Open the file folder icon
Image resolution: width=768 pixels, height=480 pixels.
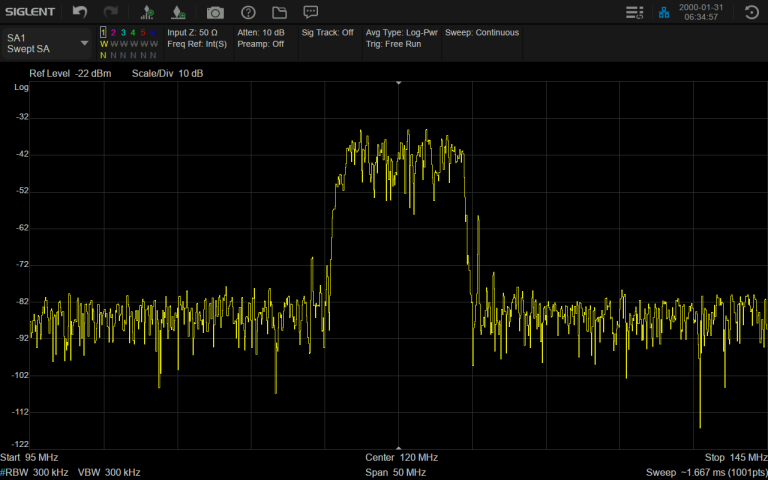(279, 12)
